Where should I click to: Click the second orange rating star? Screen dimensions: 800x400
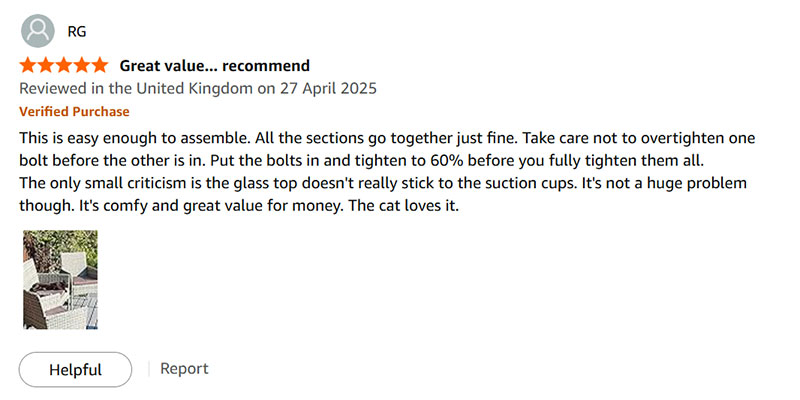click(x=45, y=65)
